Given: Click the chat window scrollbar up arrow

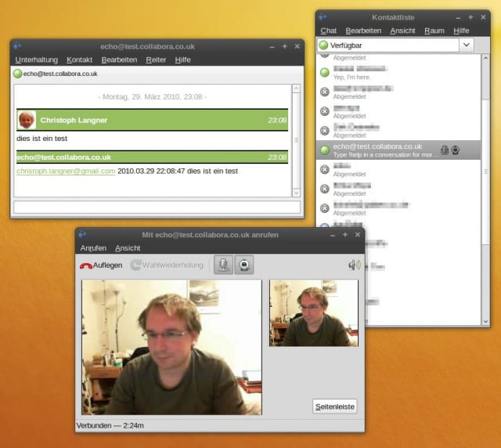Looking at the screenshot, I should pos(296,89).
